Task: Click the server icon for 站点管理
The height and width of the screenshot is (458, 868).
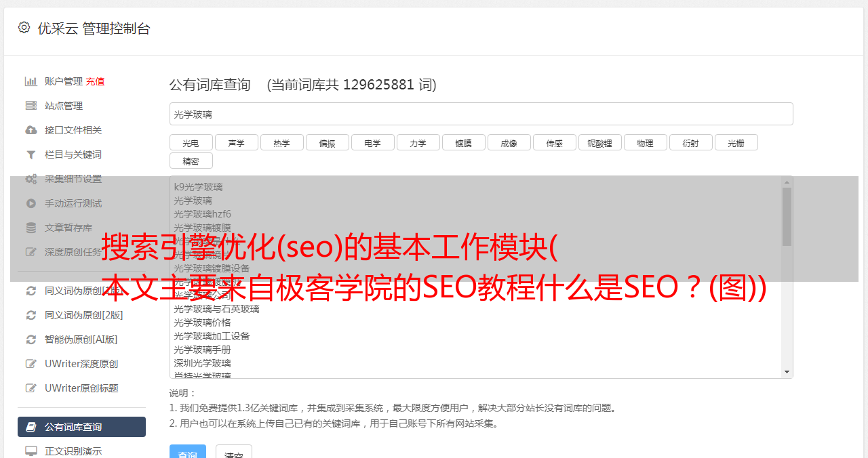Action: coord(31,106)
